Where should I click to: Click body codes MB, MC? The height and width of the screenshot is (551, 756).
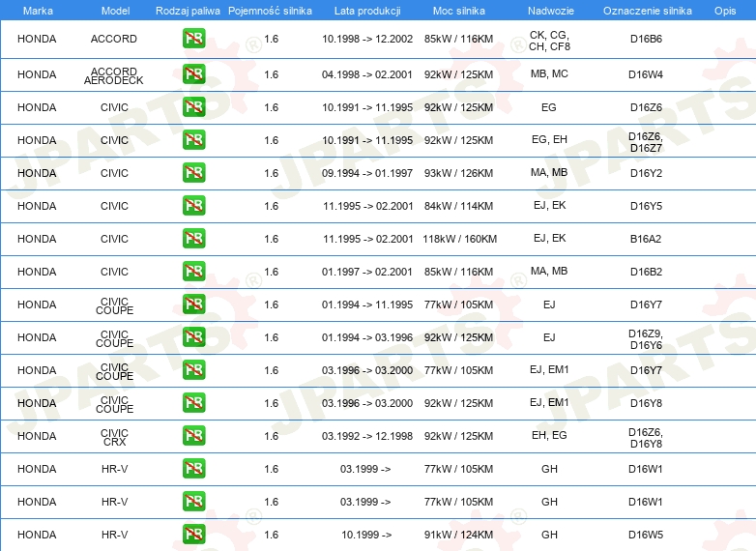coord(549,73)
